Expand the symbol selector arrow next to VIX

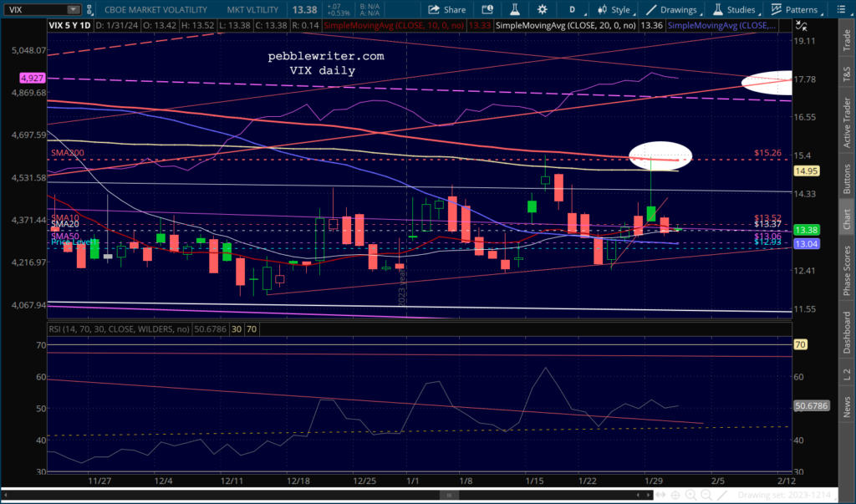pyautogui.click(x=74, y=9)
